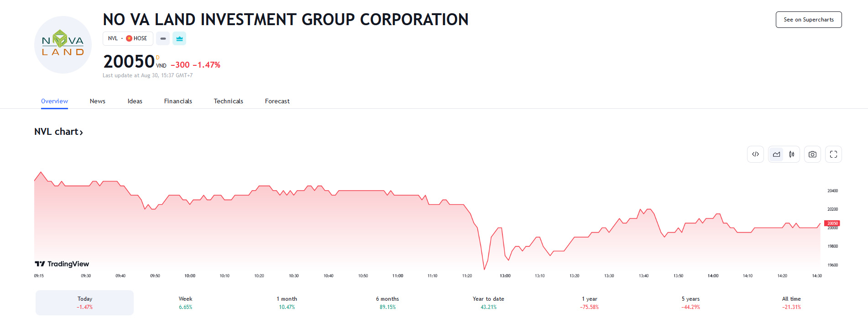Click the NVL HOSE ticker badge

[128, 38]
